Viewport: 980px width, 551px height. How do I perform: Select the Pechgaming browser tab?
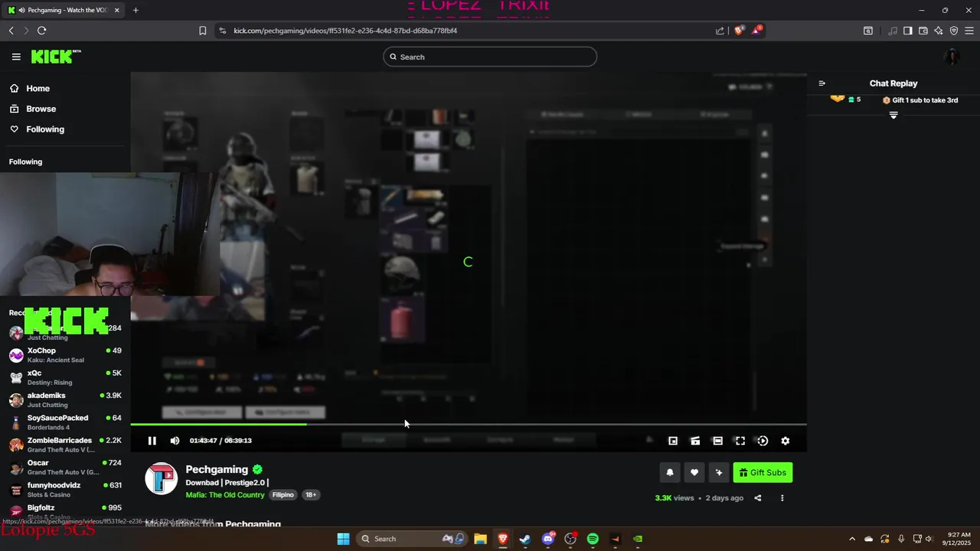click(x=63, y=10)
